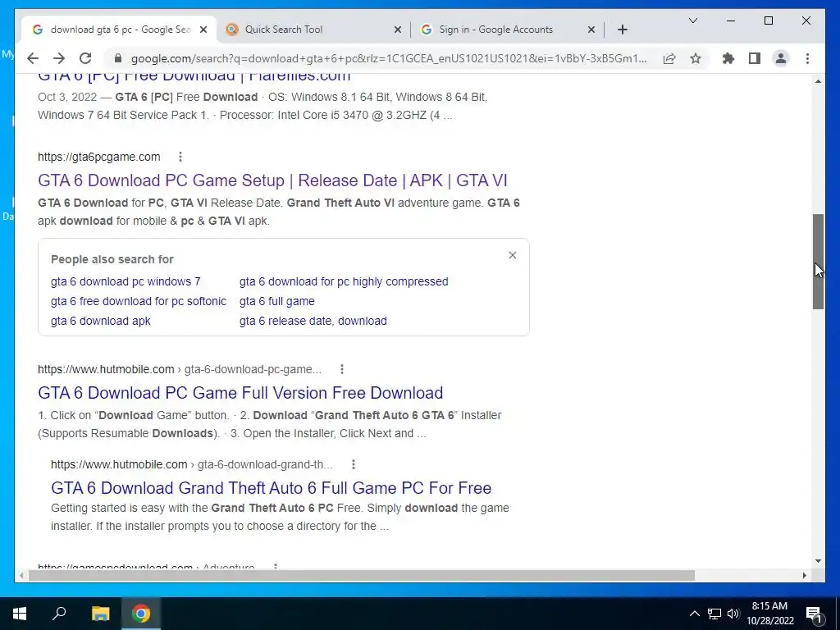This screenshot has height=630, width=840.
Task: View site information via lock icon
Action: tap(118, 58)
